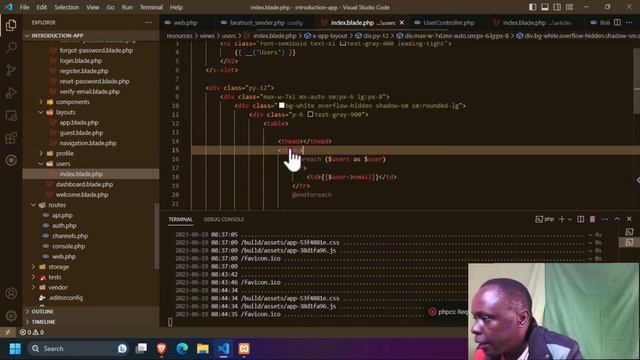Open Explorer more actions ellipsis
The height and width of the screenshot is (360, 640).
(149, 22)
